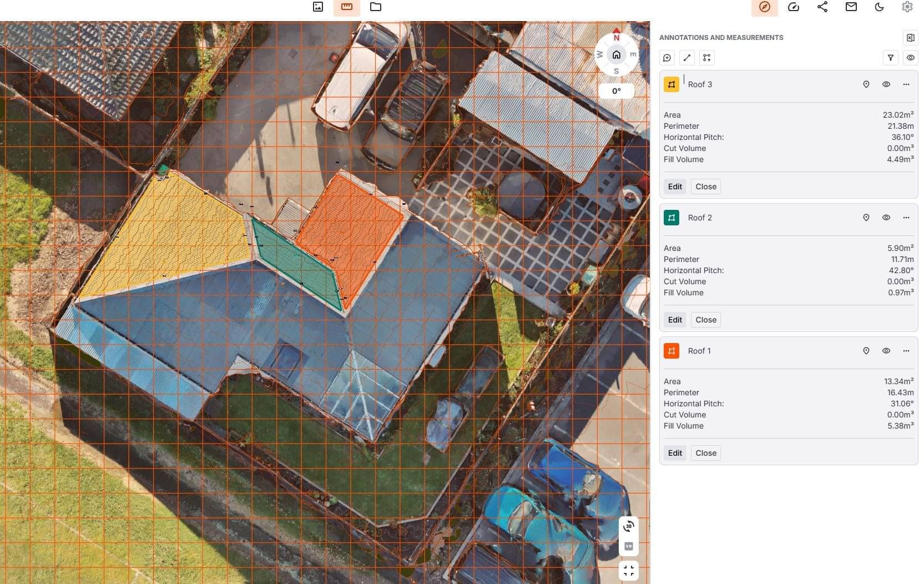
Task: Enter VR viewing mode
Action: click(629, 546)
